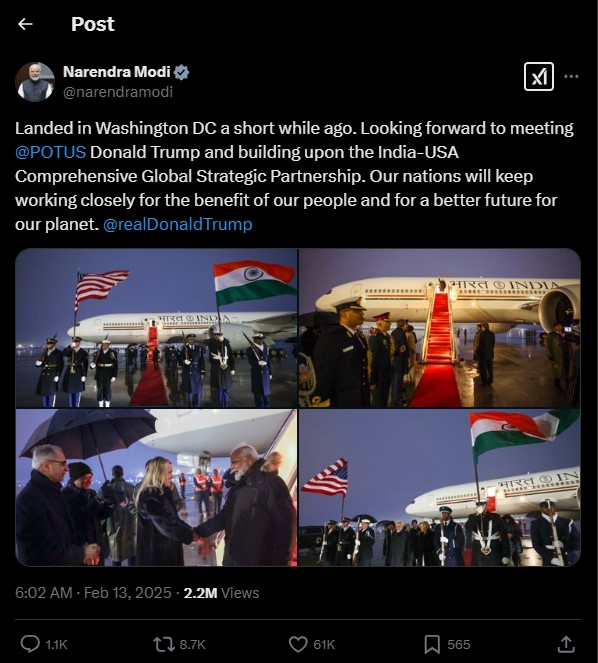Image resolution: width=598 pixels, height=663 pixels.
Task: Open photo of handshake under umbrella
Action: [156, 488]
